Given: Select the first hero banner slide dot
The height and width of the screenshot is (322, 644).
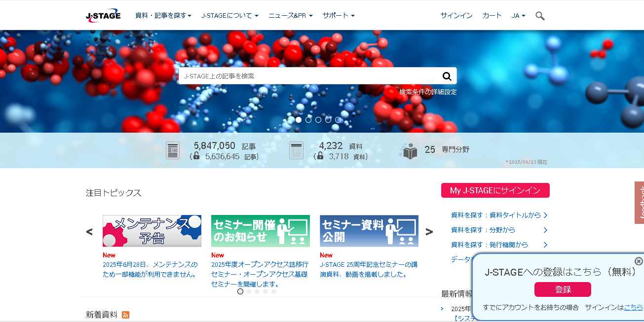Looking at the screenshot, I should point(299,120).
